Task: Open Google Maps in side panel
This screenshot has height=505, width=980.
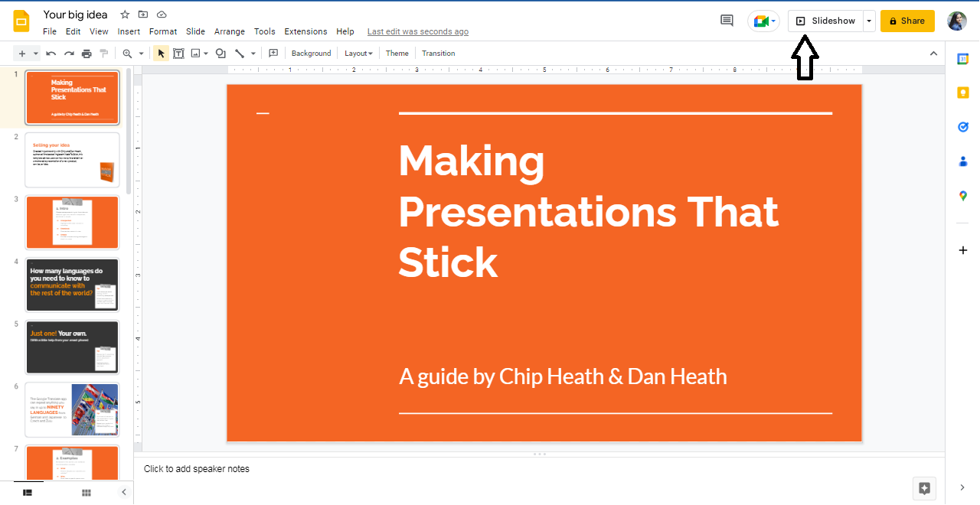Action: click(x=963, y=196)
